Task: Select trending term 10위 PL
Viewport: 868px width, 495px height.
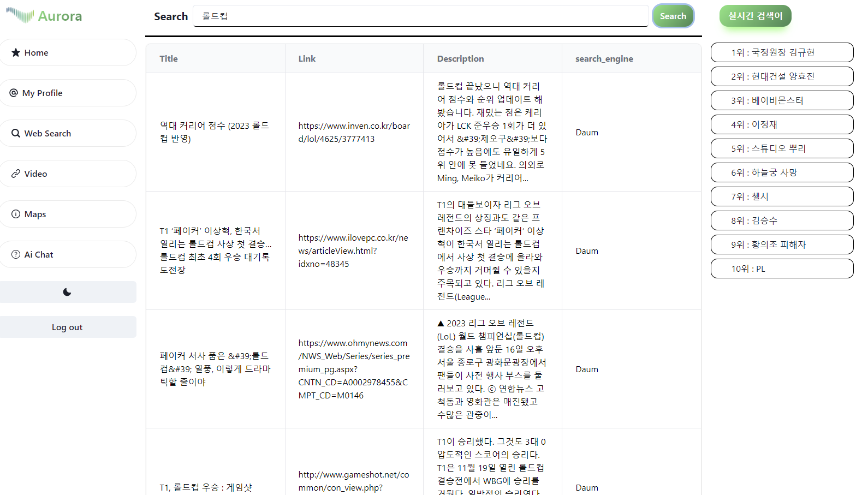Action: 782,269
